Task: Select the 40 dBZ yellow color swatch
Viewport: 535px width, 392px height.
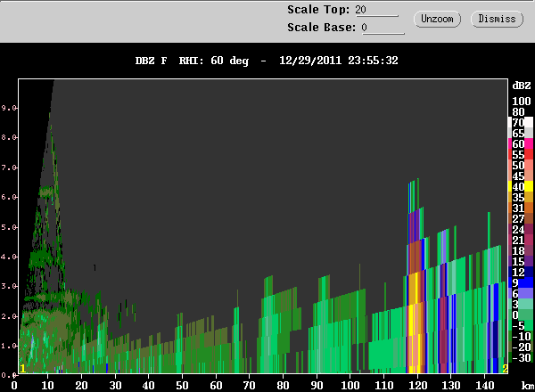Action: coord(529,186)
